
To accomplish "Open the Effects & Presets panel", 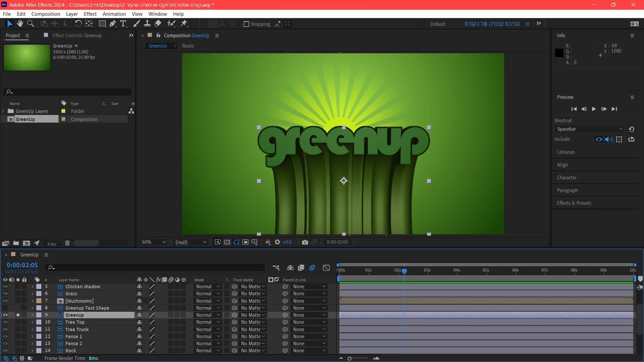I will (574, 203).
